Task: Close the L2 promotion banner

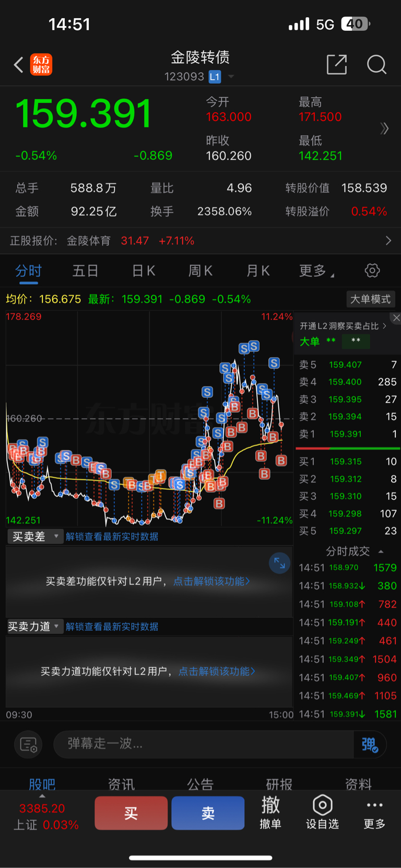Action: [x=396, y=318]
